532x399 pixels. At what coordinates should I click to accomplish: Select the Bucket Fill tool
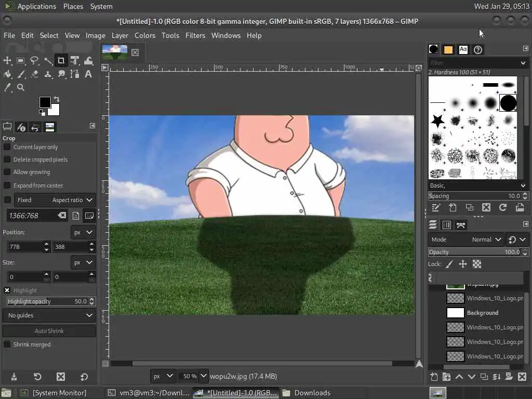pos(7,74)
